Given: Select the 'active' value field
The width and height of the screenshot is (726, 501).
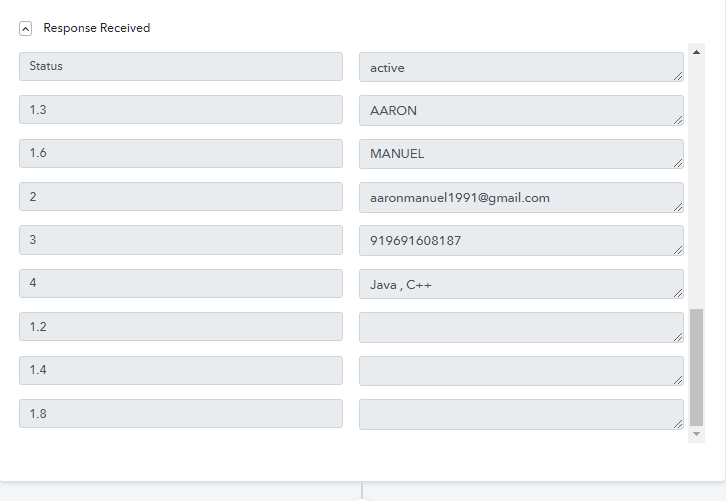Looking at the screenshot, I should 520,67.
